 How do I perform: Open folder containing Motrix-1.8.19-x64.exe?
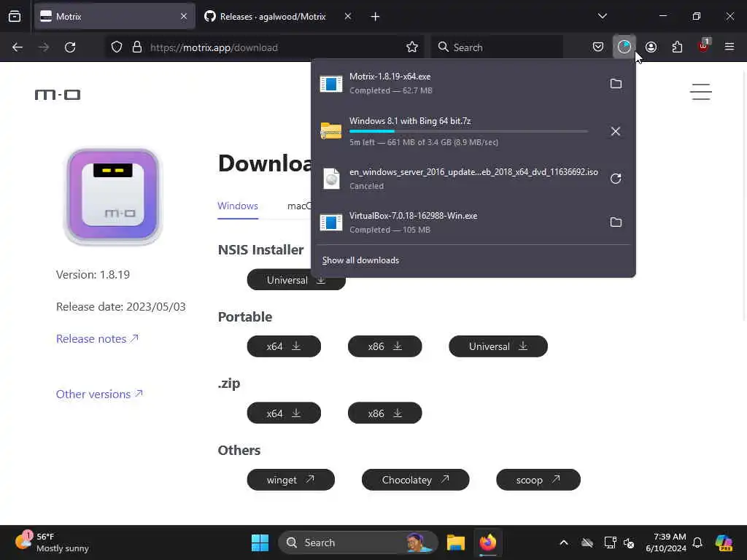point(616,84)
